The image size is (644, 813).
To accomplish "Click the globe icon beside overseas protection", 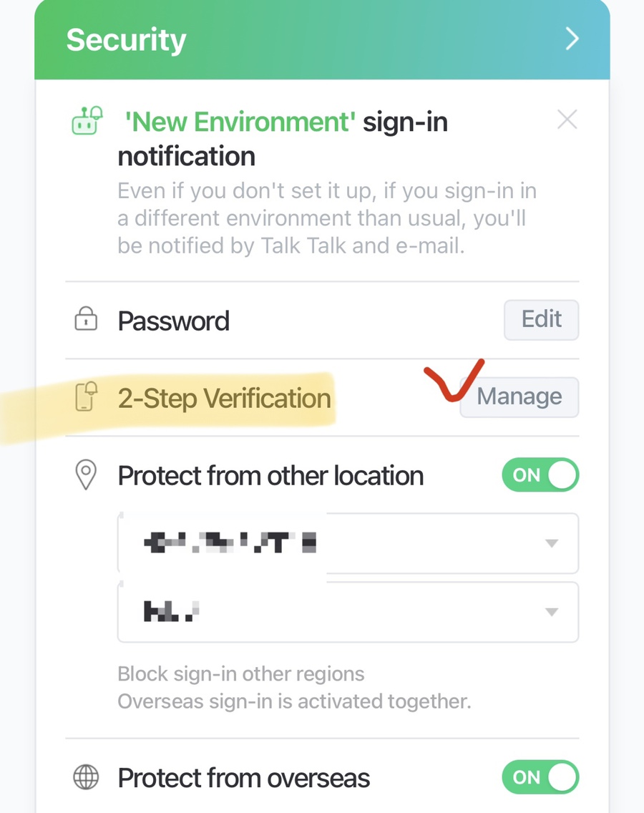I will click(x=86, y=777).
